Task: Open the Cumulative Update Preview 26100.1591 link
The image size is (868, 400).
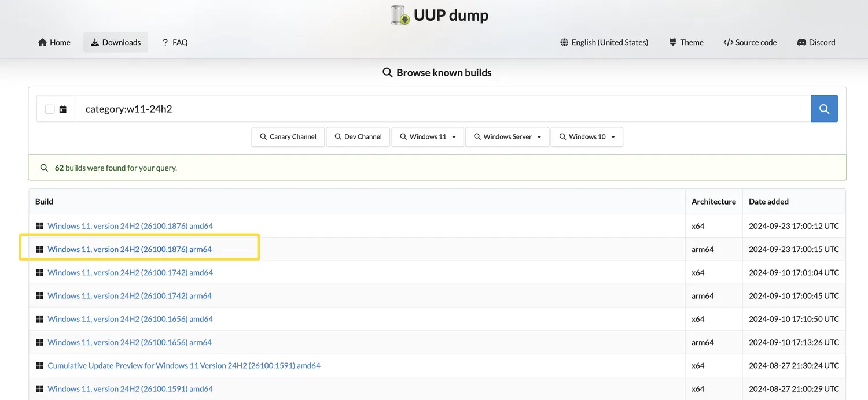Action: pos(184,365)
